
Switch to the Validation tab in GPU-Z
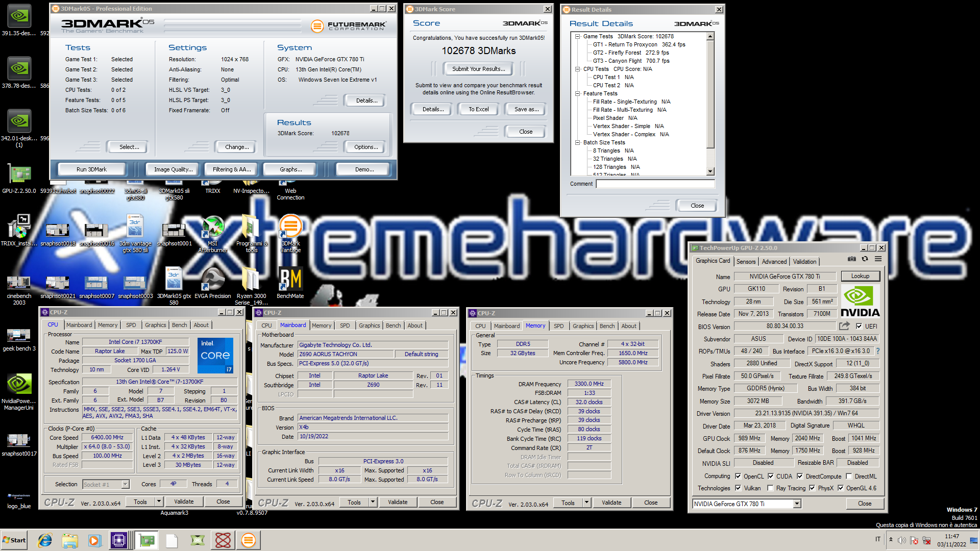tap(804, 261)
